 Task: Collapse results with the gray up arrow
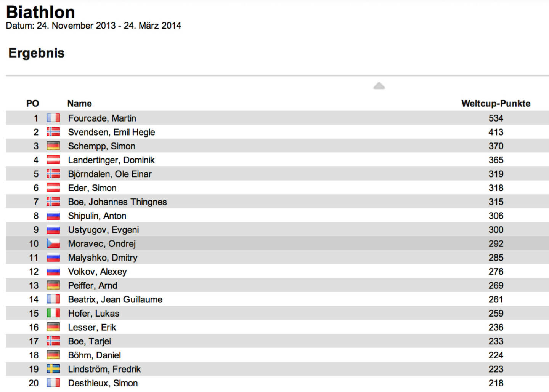click(x=379, y=86)
